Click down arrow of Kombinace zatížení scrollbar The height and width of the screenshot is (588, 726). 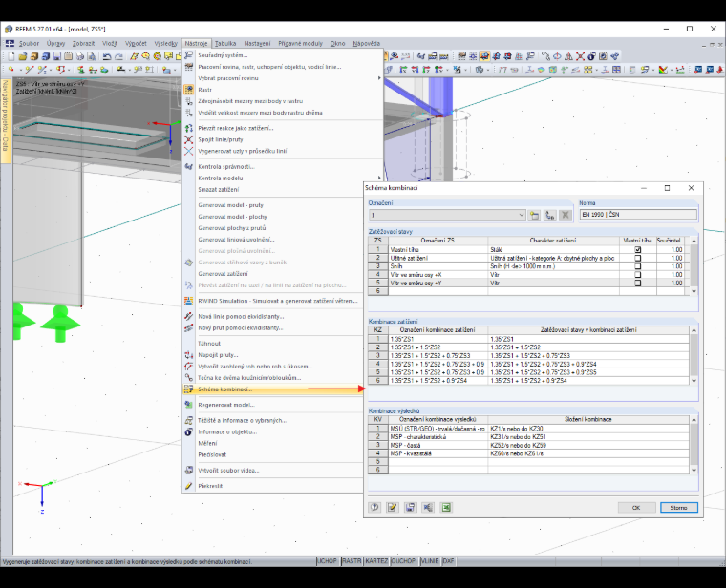click(x=694, y=381)
